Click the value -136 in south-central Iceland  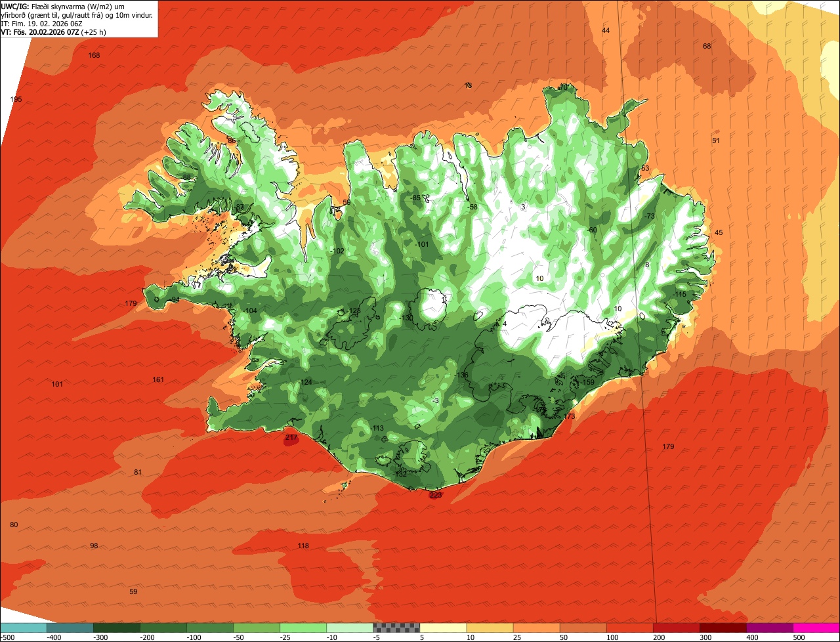461,375
